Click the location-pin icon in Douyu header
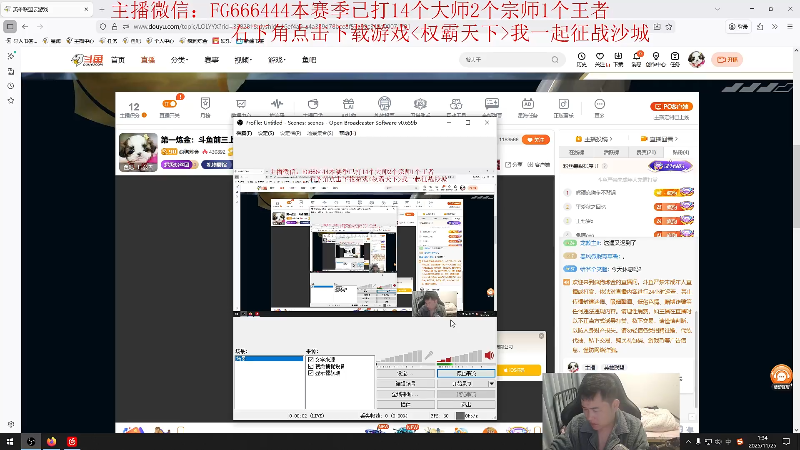Viewport: 800px width, 450px height. pyautogui.click(x=656, y=57)
